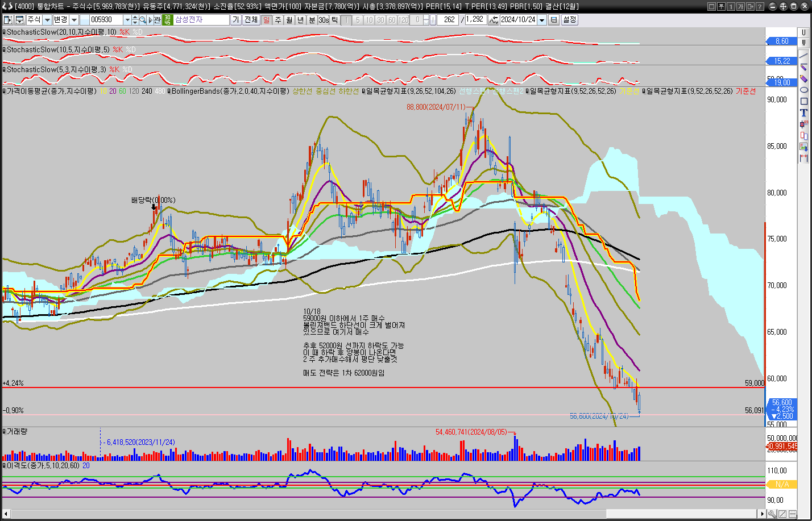Toggle tick (틱) chart period
This screenshot has width=812, height=521.
[335, 20]
